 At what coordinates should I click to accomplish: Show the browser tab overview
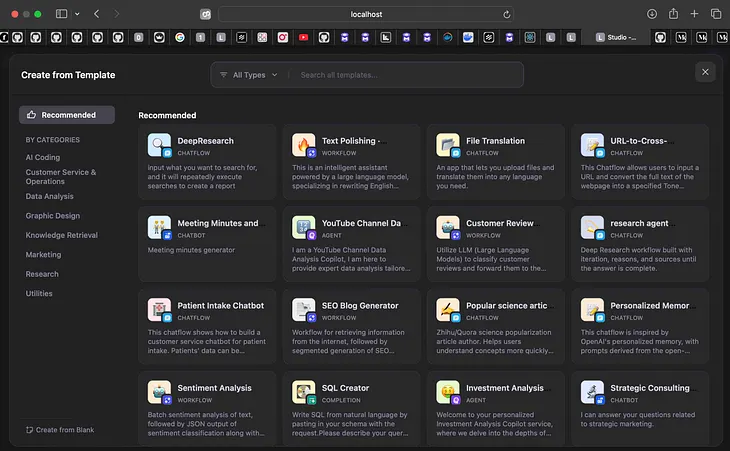tap(716, 14)
